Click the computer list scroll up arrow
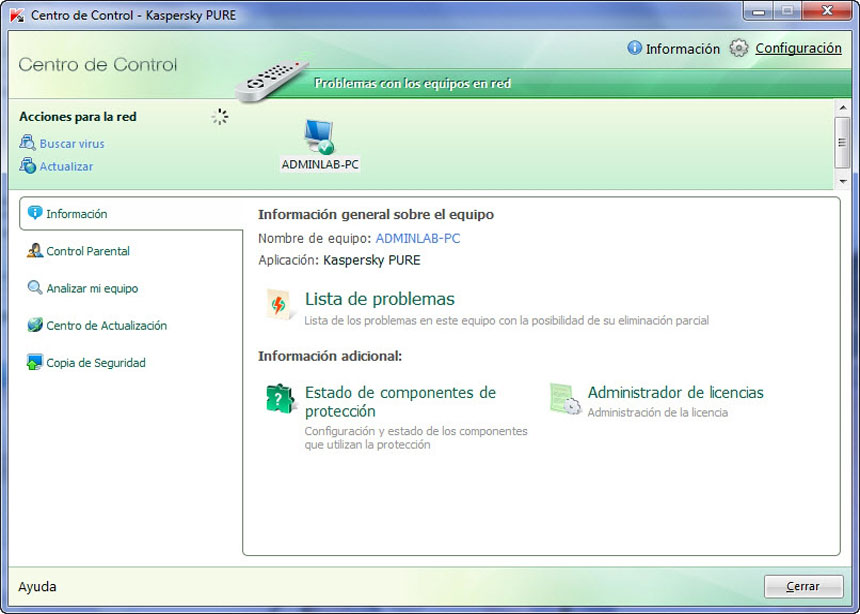 (842, 108)
